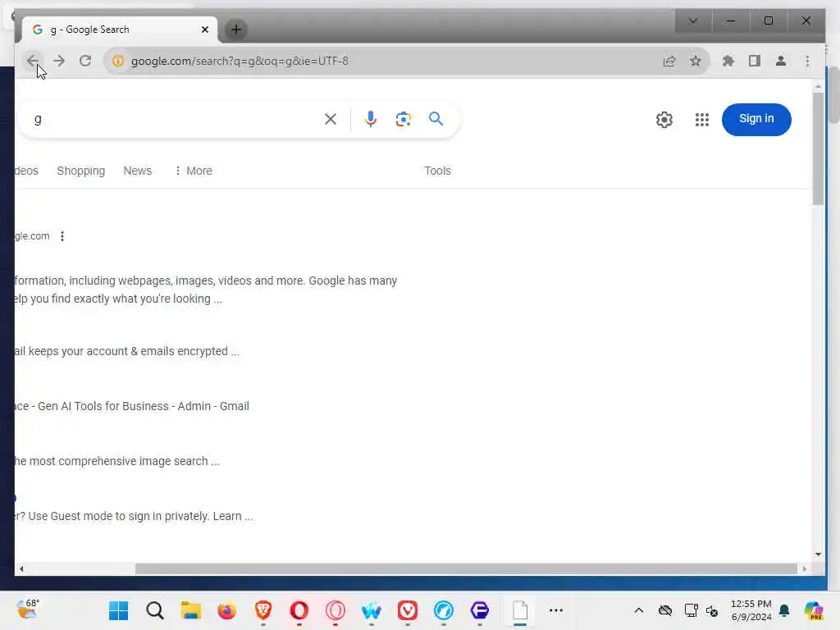This screenshot has height=630, width=840.
Task: Open the Copilot preview icon
Action: click(815, 610)
